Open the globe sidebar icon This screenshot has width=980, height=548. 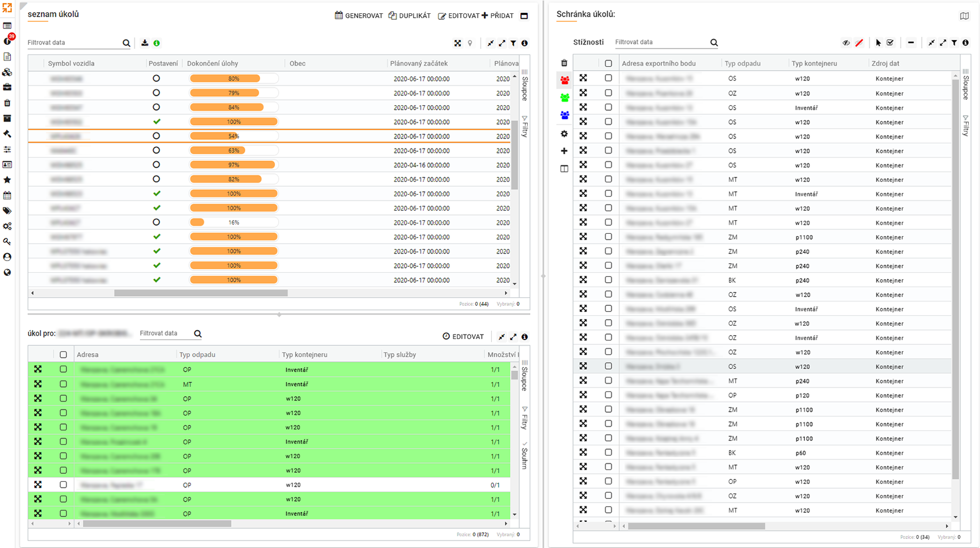click(7, 273)
